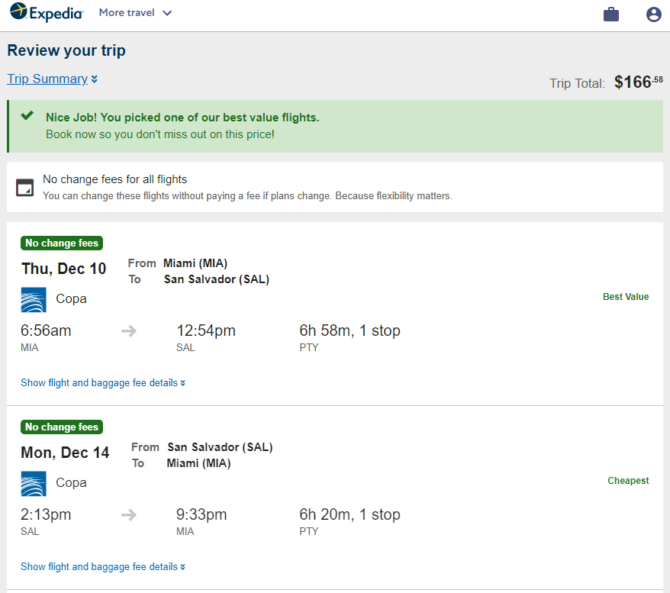The image size is (670, 593).
Task: Click the arrow between 2:13pm and 9:33pm
Action: click(129, 515)
